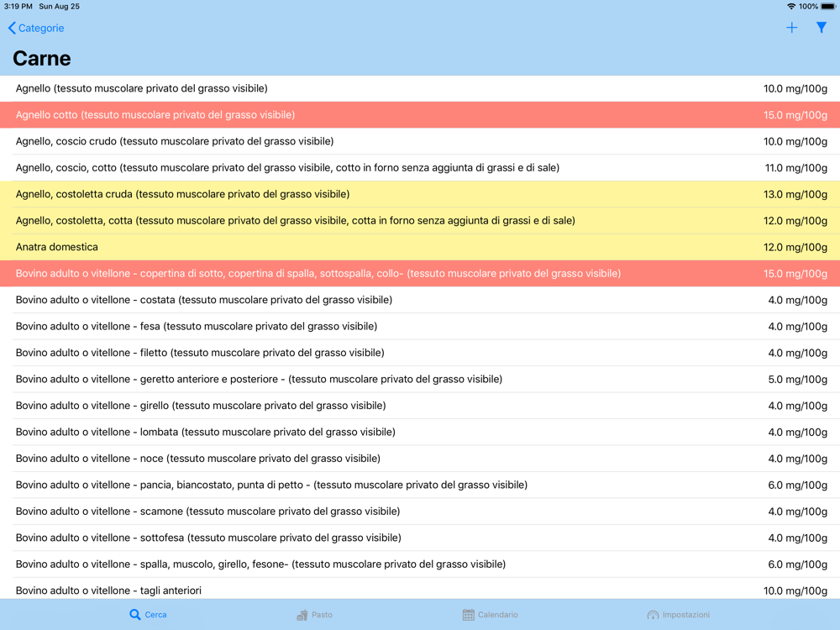Click the Cerca magnifier icon
Viewport: 840px width, 630px height.
pyautogui.click(x=135, y=615)
